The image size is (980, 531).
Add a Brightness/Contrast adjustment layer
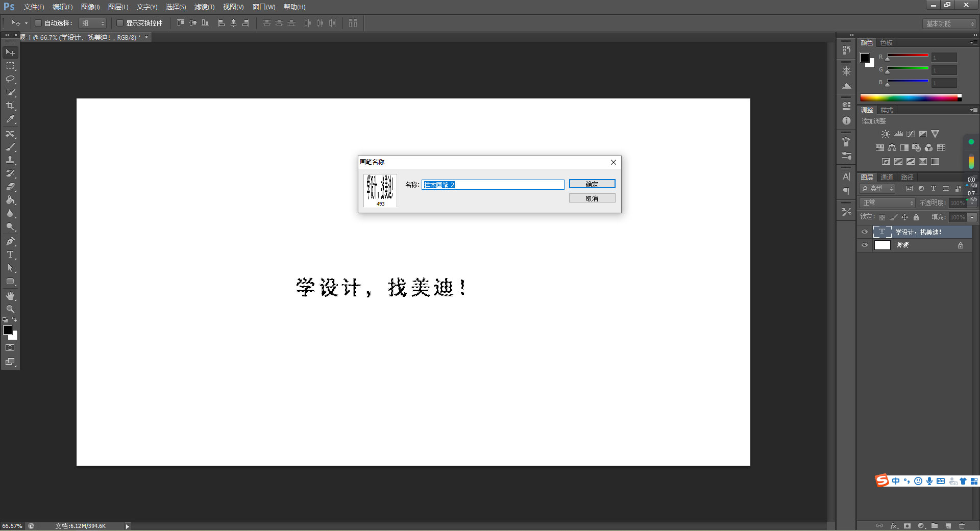[x=885, y=134]
